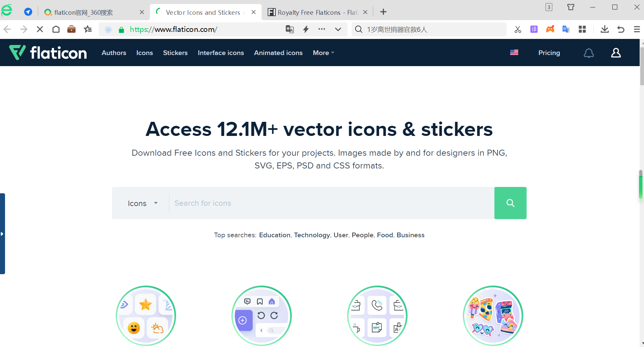Image resolution: width=644 pixels, height=347 pixels.
Task: Click the Flaticon logo
Action: (x=48, y=53)
